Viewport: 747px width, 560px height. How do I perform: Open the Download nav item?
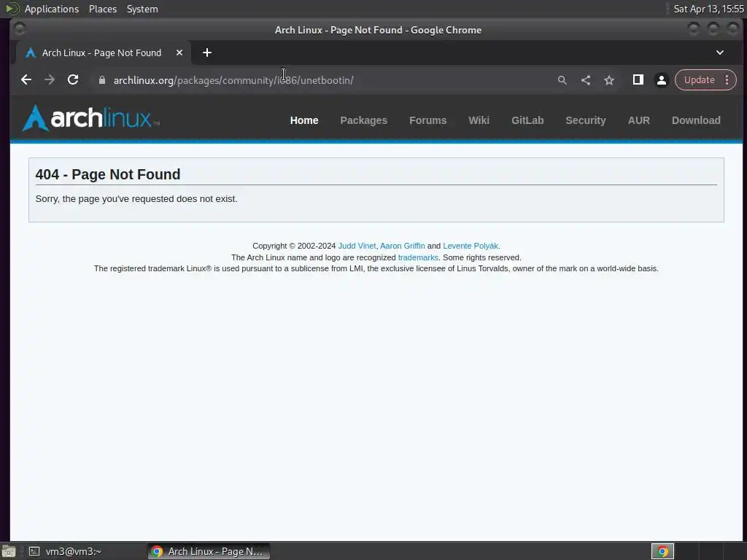coord(696,120)
